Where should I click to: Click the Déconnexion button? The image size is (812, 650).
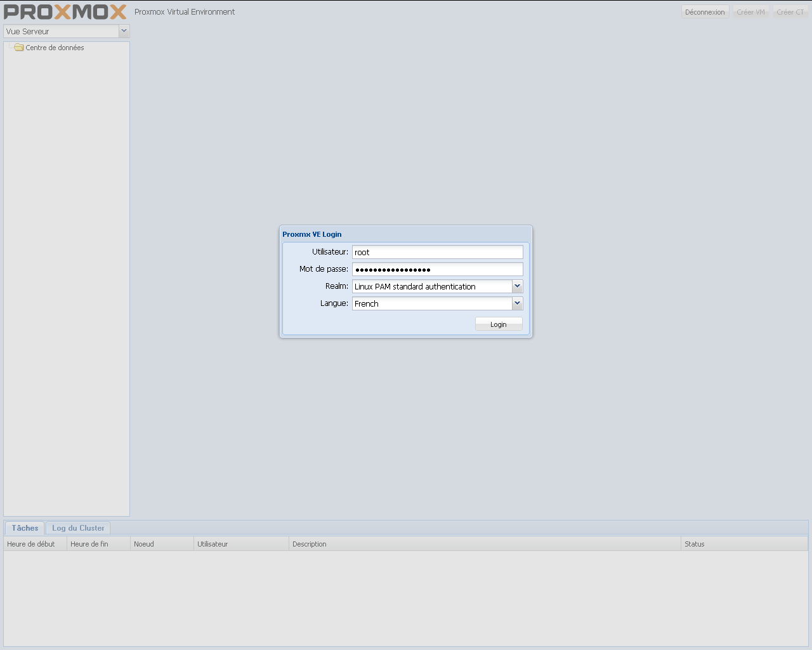tap(704, 12)
